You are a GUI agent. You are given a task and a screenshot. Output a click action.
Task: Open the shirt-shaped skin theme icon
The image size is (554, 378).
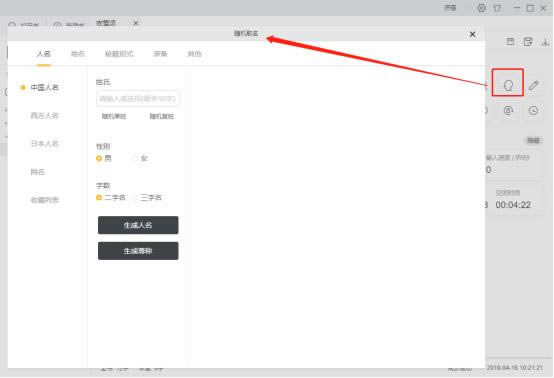[497, 8]
